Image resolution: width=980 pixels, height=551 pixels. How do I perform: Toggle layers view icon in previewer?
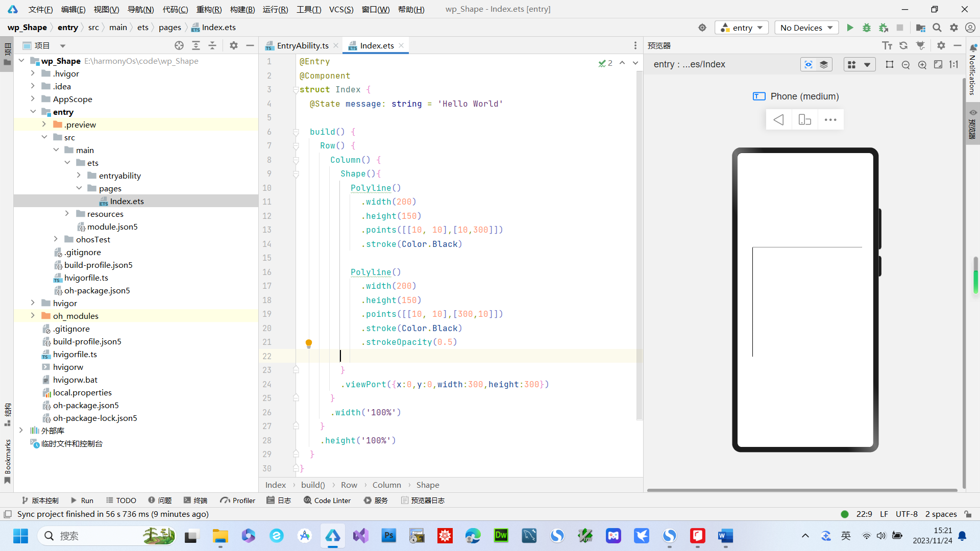824,64
